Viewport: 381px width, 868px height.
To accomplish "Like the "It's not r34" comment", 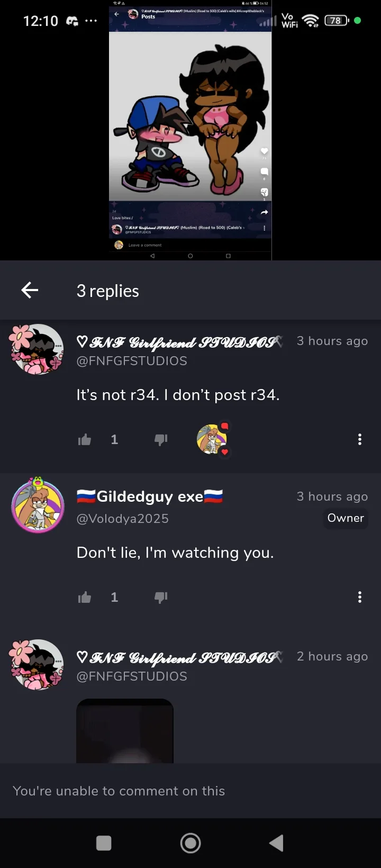I will (x=85, y=439).
